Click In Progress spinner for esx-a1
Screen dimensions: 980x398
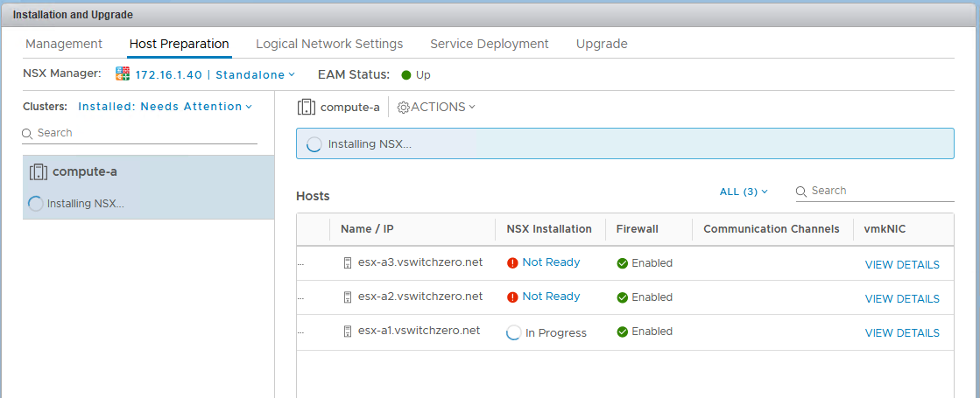514,332
